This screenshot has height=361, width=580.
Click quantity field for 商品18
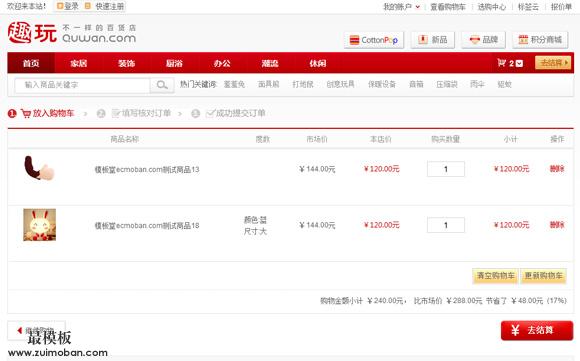coord(446,225)
